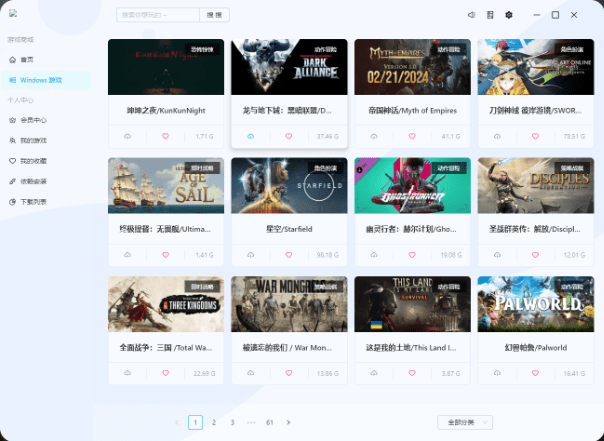Toggle the favorite heart for Myth of Empires
604x441 pixels.
point(412,136)
